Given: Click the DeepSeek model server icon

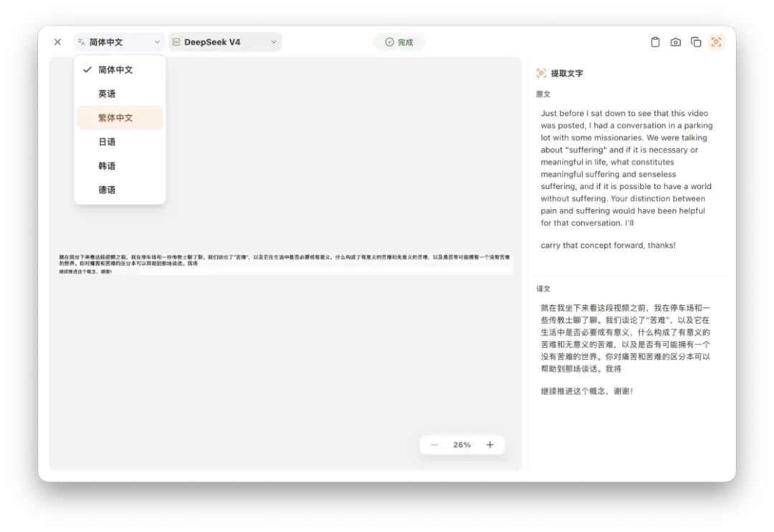Looking at the screenshot, I should [x=176, y=42].
